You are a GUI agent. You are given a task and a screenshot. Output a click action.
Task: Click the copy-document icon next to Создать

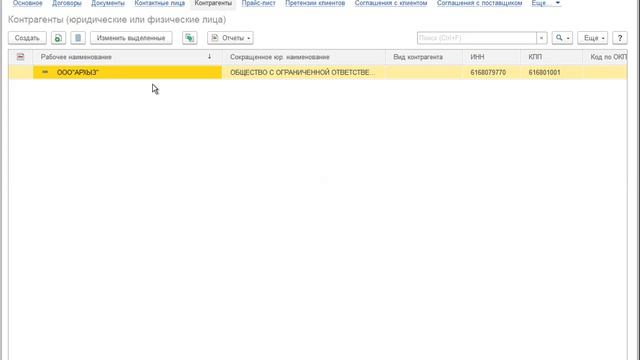click(58, 38)
